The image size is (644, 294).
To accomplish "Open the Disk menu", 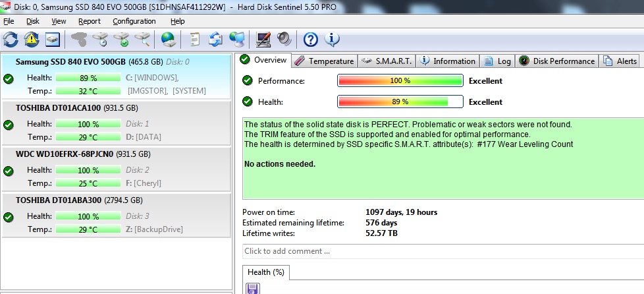I will 33,21.
